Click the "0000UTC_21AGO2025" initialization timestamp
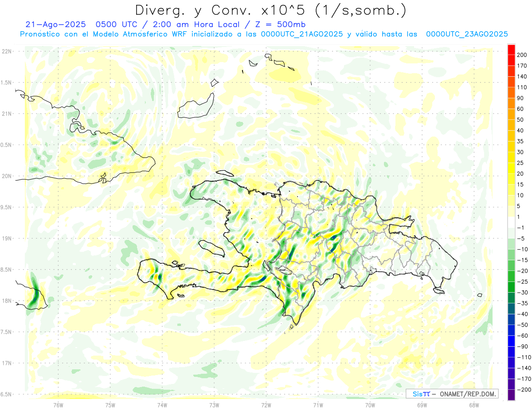Screen dimensions: 532x411 point(301,34)
